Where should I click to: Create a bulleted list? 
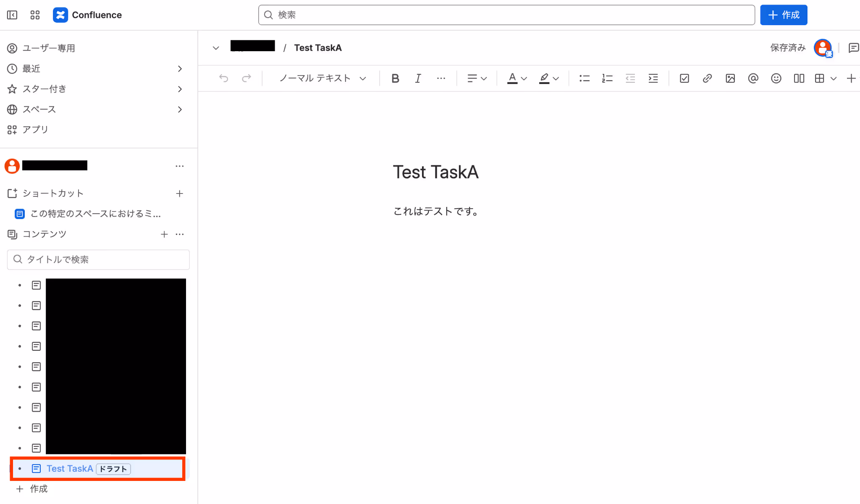pos(584,78)
